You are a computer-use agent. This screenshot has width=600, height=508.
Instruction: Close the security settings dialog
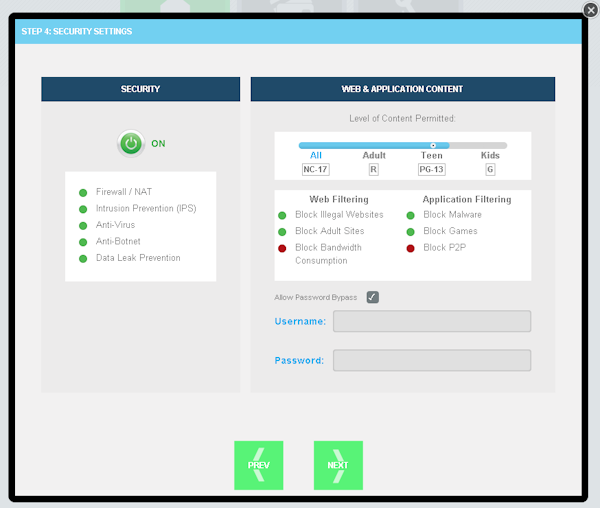tap(590, 10)
